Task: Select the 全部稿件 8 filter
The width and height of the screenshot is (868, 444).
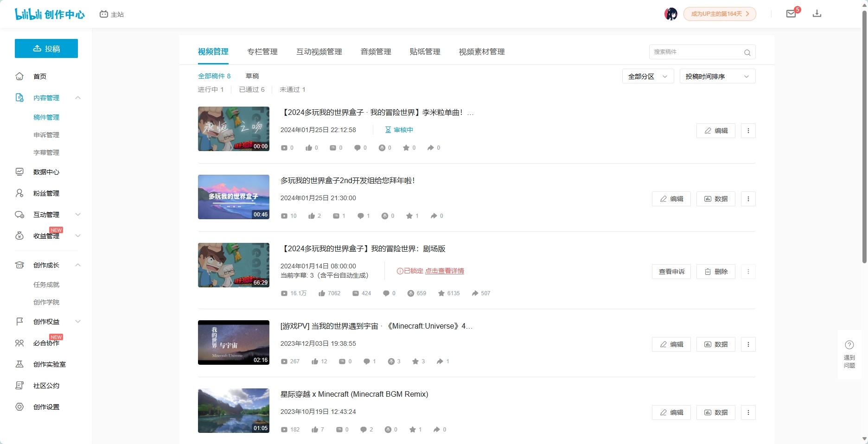Action: tap(214, 76)
